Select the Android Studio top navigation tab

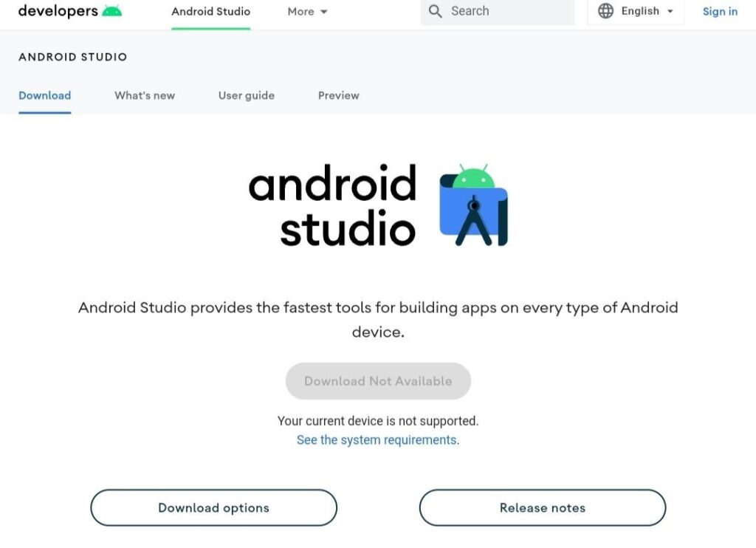click(x=210, y=12)
